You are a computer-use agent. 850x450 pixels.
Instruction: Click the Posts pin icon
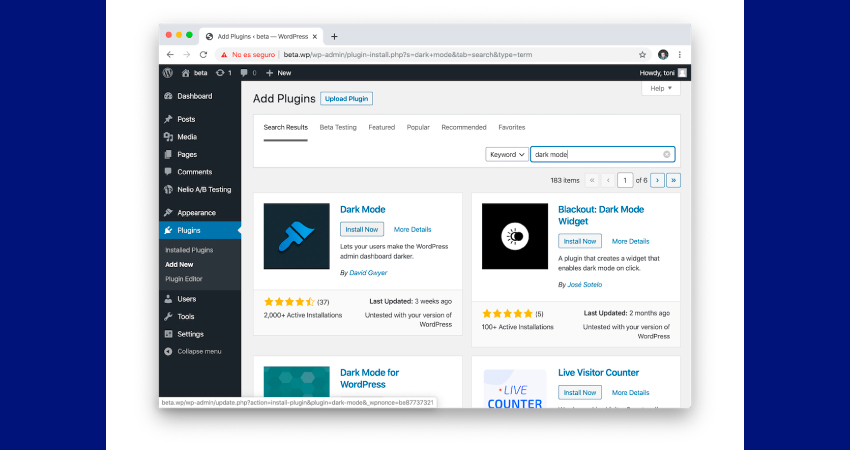[x=169, y=119]
